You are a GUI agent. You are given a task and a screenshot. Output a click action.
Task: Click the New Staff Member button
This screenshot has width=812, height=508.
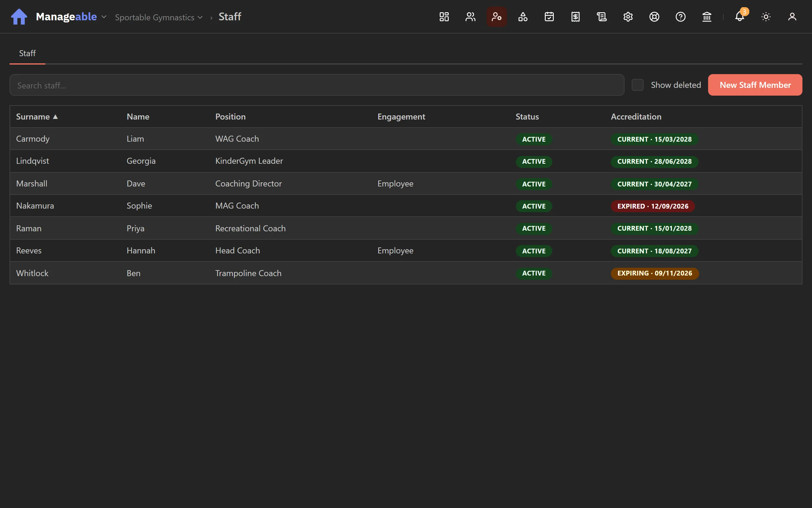click(755, 85)
